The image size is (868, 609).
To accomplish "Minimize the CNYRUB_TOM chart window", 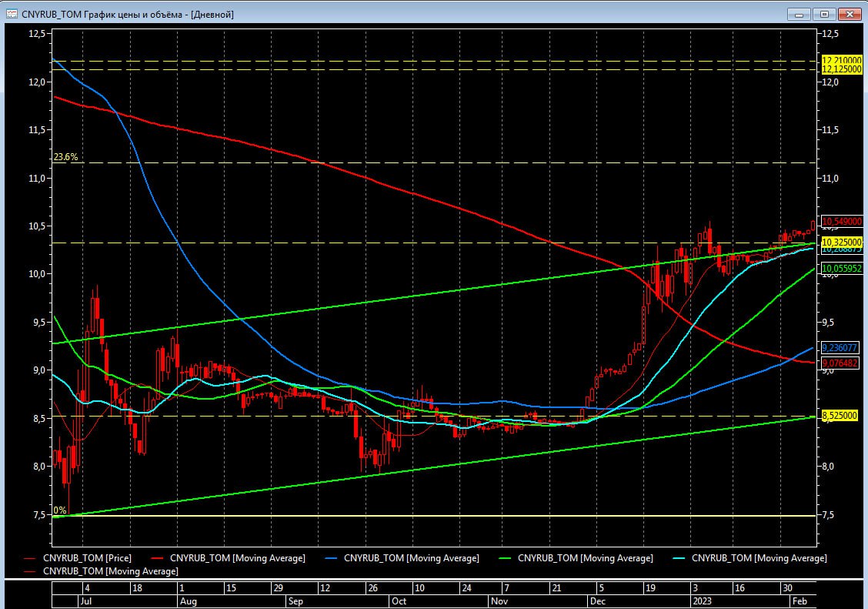I will pos(799,15).
